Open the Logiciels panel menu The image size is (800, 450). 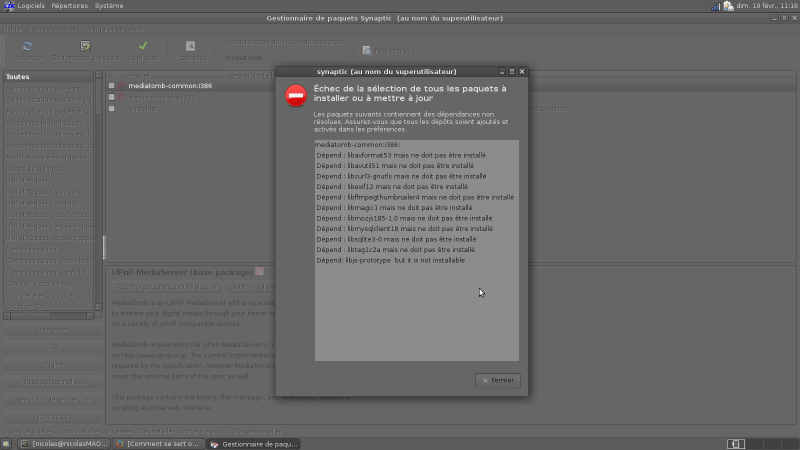[x=31, y=6]
